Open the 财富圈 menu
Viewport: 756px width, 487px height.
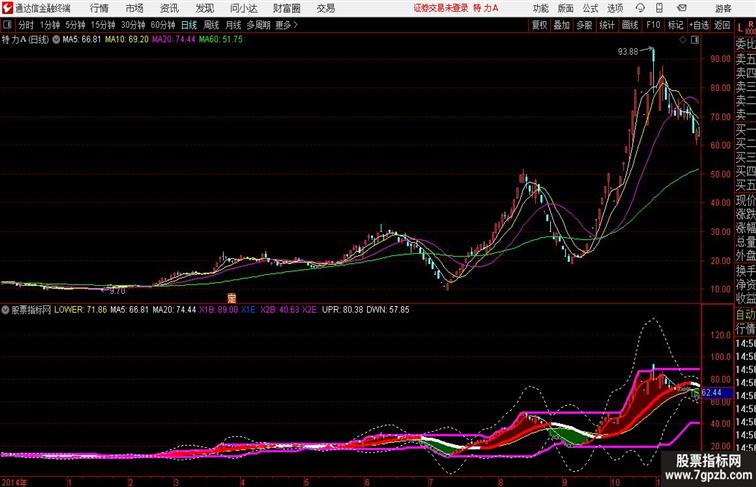click(x=286, y=8)
